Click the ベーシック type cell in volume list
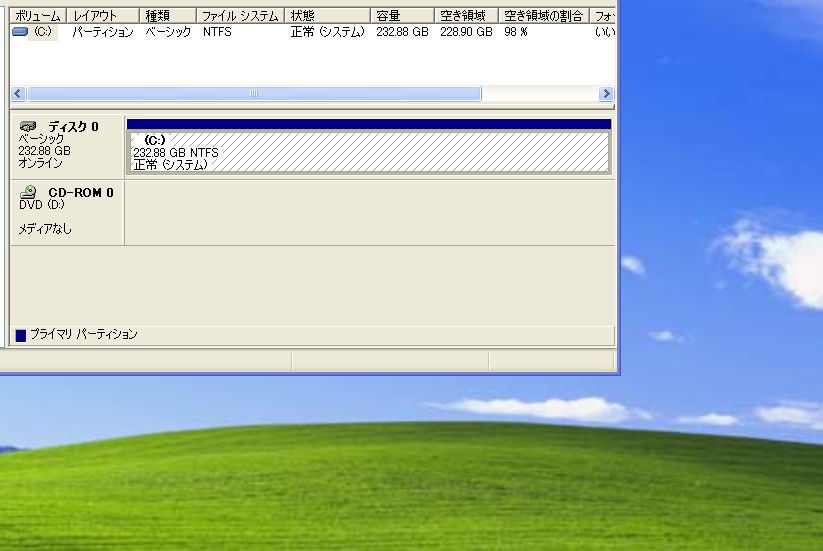This screenshot has height=551, width=823. pos(168,32)
